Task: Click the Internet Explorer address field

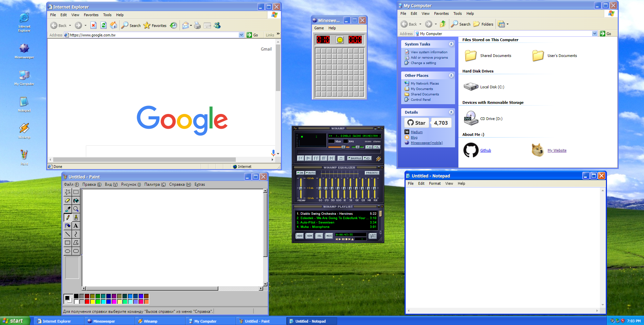Action: tap(154, 35)
